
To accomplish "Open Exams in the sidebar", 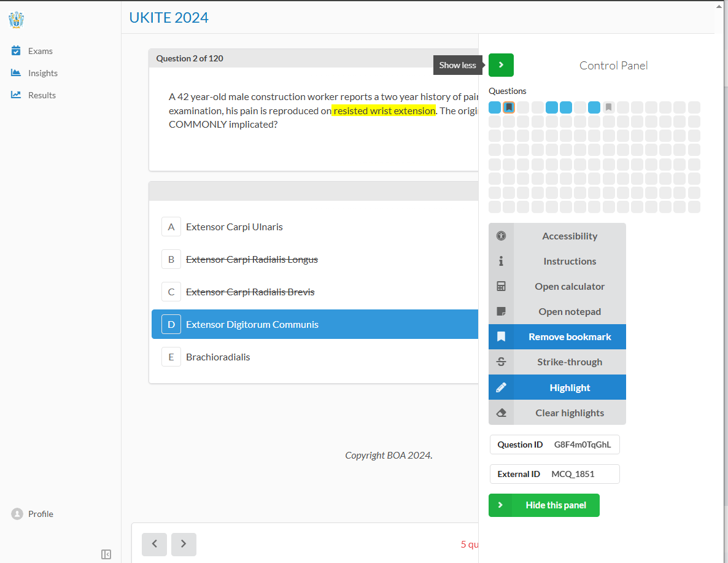I will [41, 51].
